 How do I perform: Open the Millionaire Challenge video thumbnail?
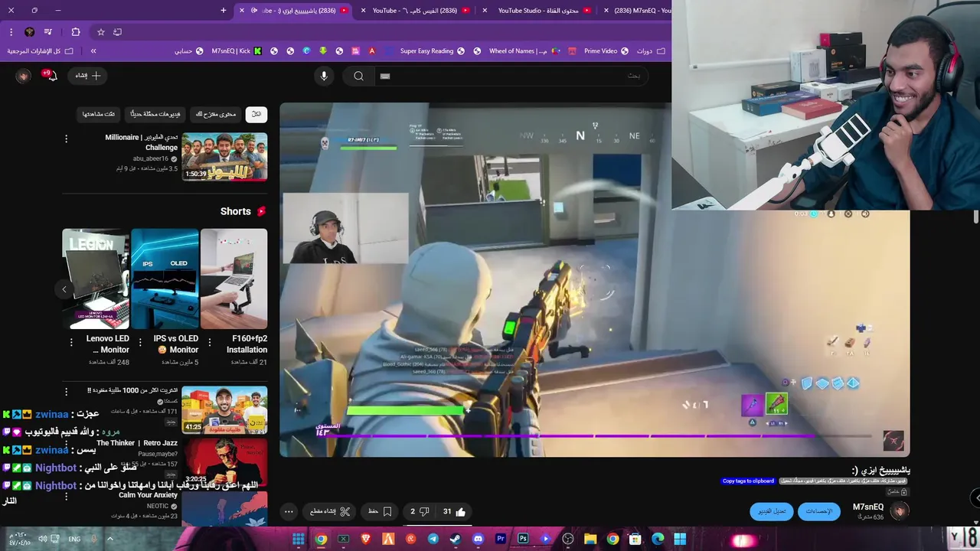pos(224,157)
